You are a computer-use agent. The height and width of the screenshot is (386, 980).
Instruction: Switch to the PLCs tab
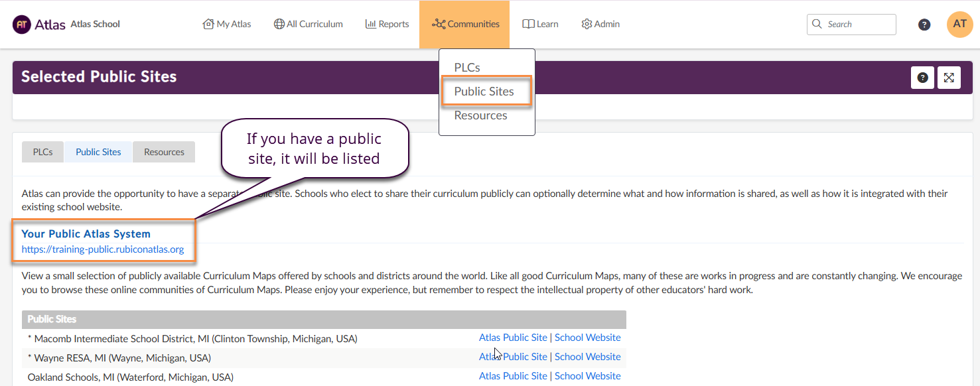click(x=43, y=152)
